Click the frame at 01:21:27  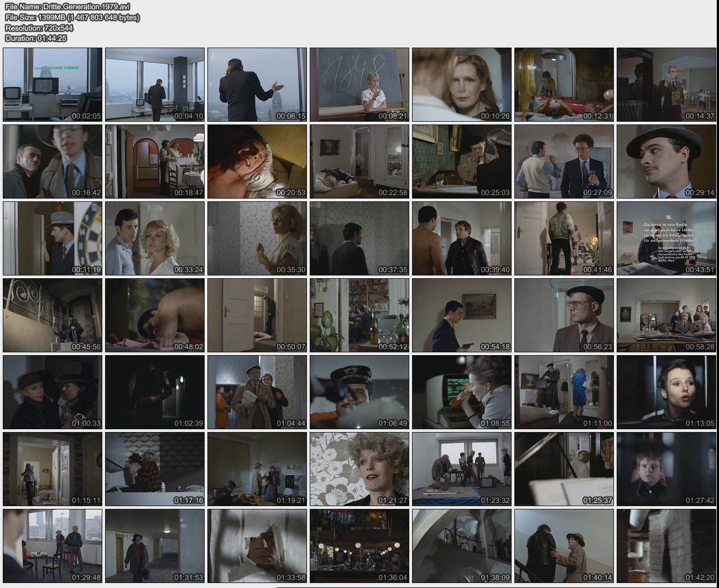click(x=359, y=469)
